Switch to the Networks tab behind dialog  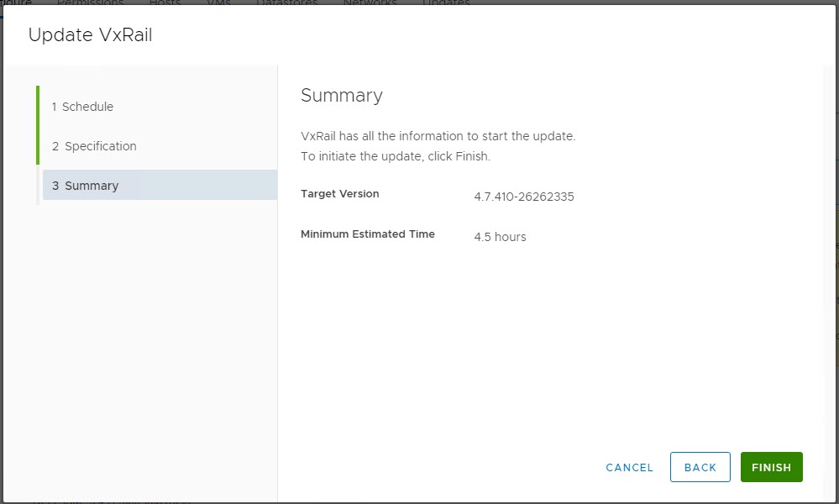(370, 3)
